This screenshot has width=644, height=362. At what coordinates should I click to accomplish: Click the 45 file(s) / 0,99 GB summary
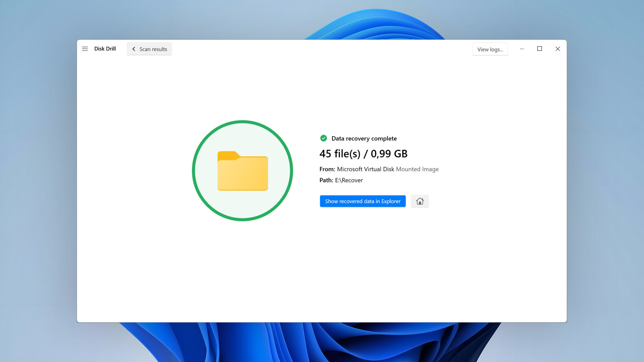tap(364, 154)
